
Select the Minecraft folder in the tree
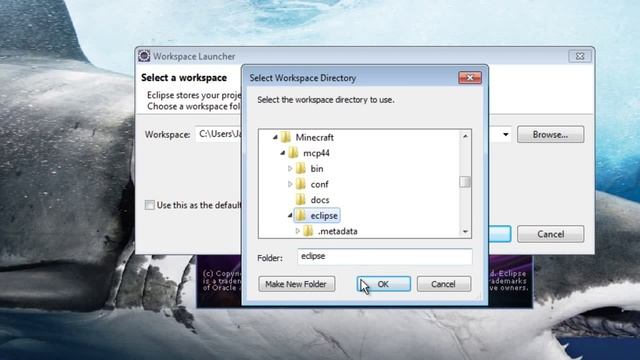tap(314, 138)
